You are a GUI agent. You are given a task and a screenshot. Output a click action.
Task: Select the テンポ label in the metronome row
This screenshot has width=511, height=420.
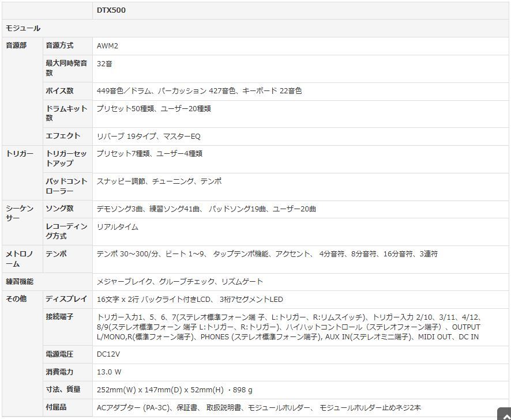coord(56,253)
